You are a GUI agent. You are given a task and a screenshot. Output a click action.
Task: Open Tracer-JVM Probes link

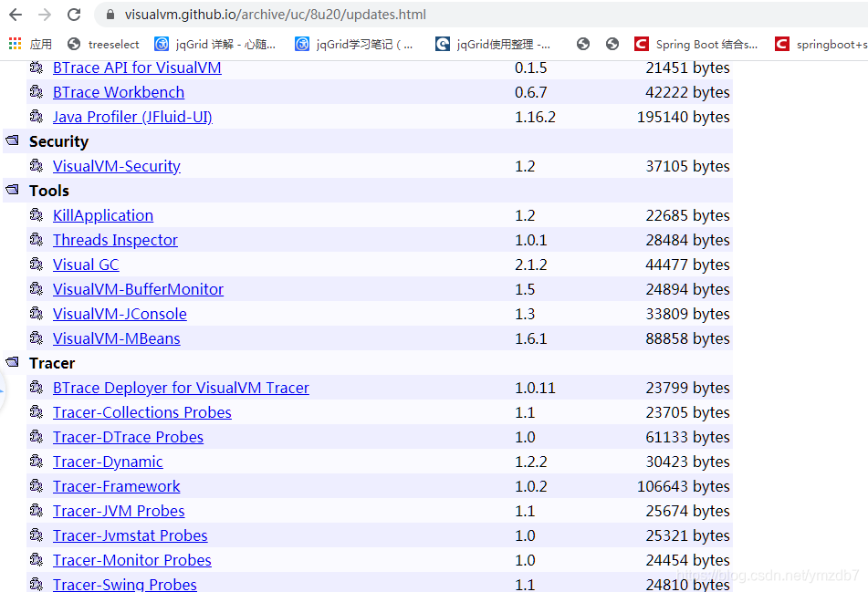click(119, 511)
